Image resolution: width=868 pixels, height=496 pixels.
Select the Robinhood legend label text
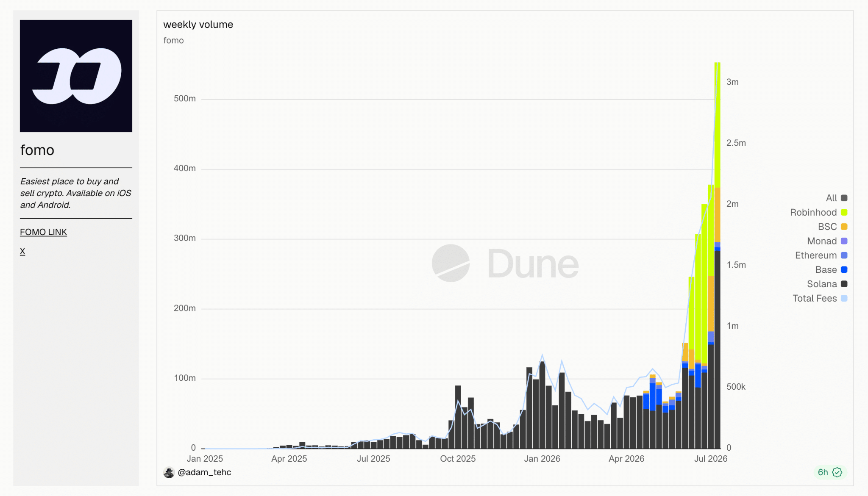tap(813, 212)
